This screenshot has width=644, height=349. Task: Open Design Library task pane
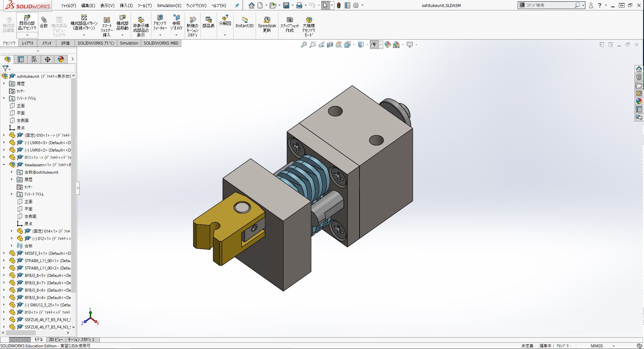tap(639, 77)
